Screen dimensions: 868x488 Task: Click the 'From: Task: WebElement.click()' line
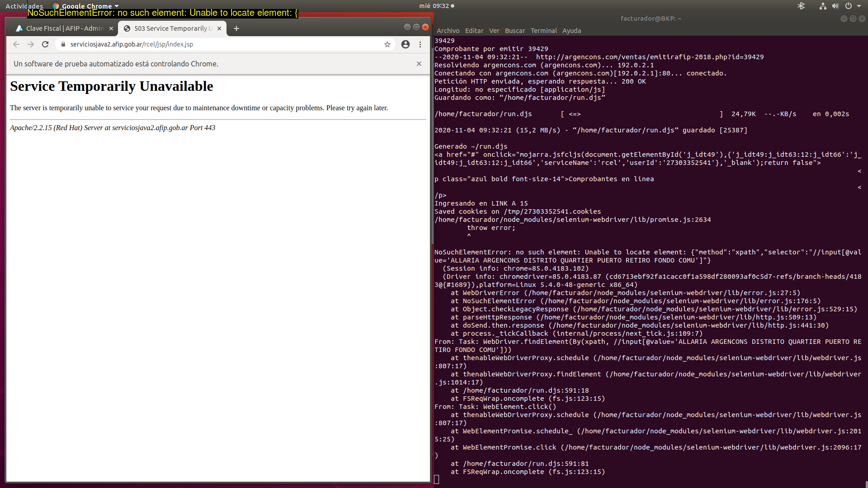[495, 407]
